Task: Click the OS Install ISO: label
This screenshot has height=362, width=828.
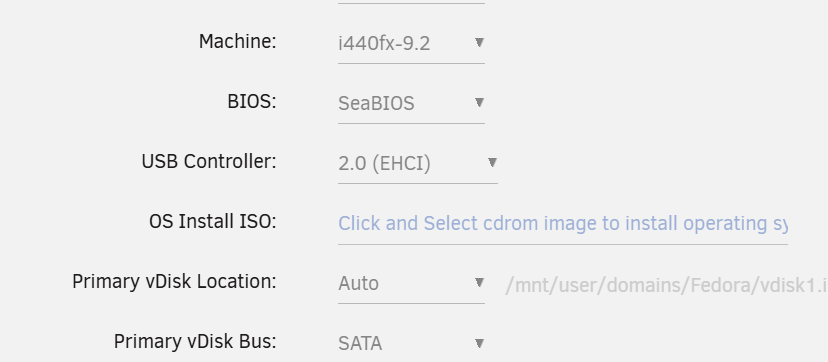Action: click(213, 222)
